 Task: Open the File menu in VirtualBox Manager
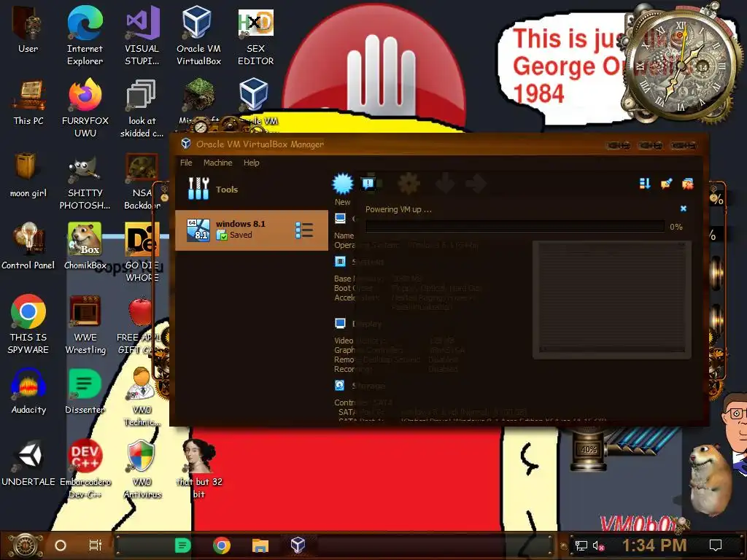[186, 163]
